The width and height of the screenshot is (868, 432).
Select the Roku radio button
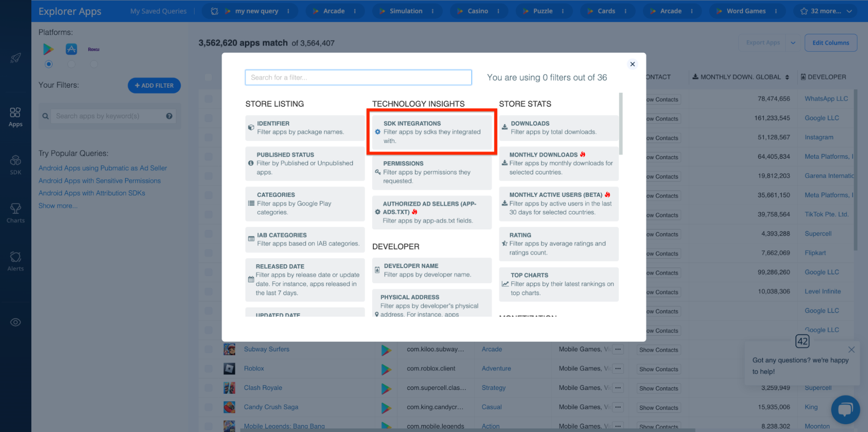point(94,64)
